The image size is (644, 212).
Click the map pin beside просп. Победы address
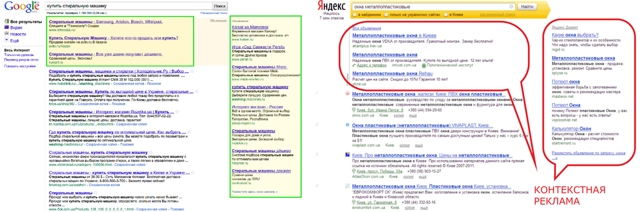[x=354, y=172]
